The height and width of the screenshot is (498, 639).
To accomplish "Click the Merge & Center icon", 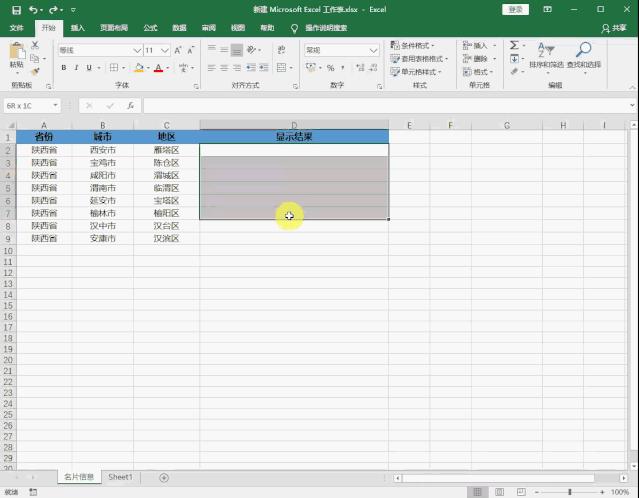I will coord(281,68).
